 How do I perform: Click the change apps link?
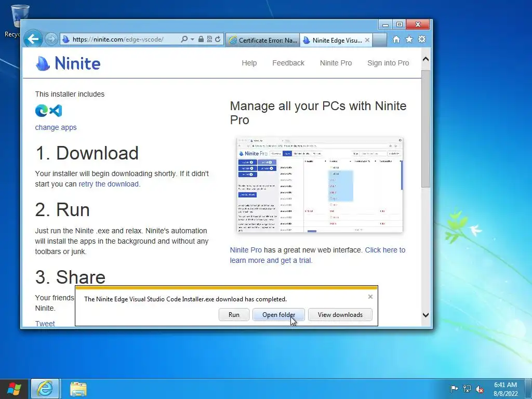tap(56, 128)
